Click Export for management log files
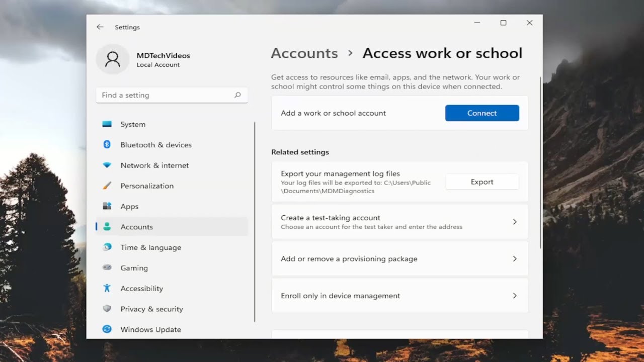 481,182
